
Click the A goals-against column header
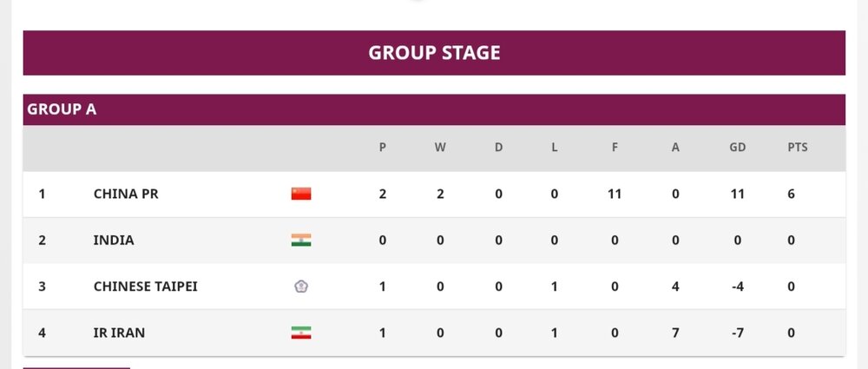(x=675, y=148)
